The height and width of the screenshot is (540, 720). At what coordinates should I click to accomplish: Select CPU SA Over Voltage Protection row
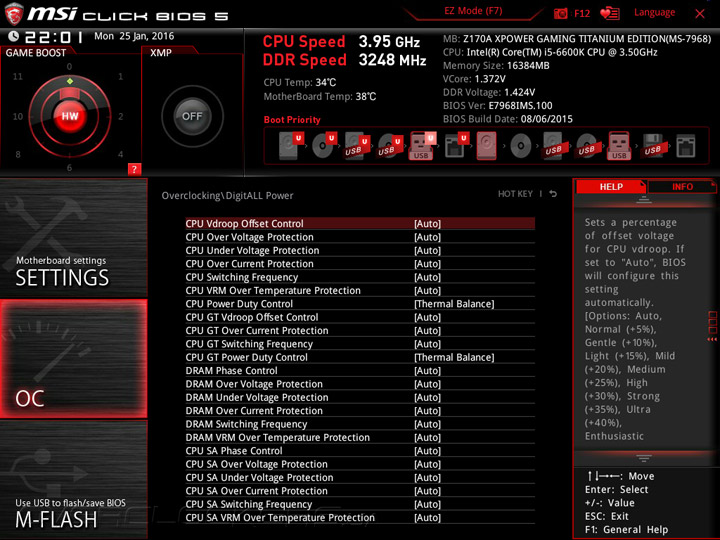point(360,464)
